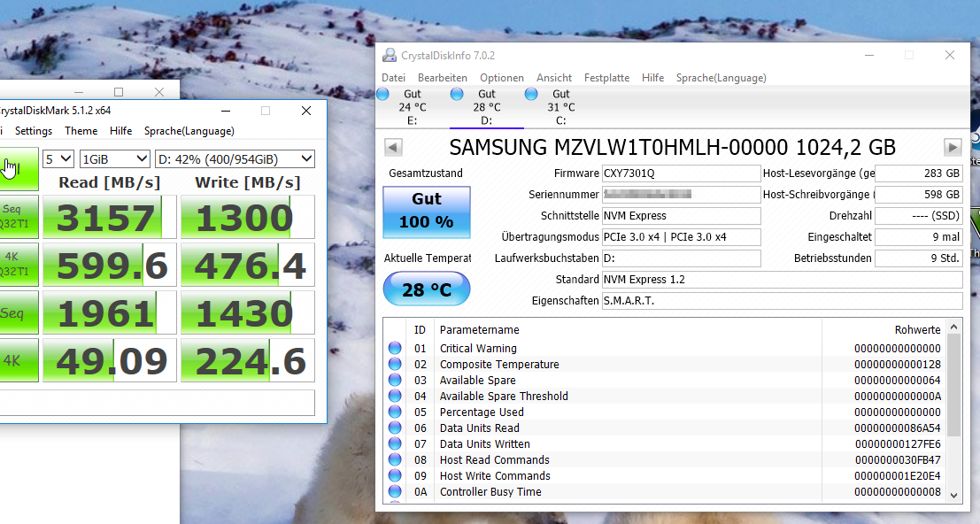Click the Rohwerte column header

[884, 330]
